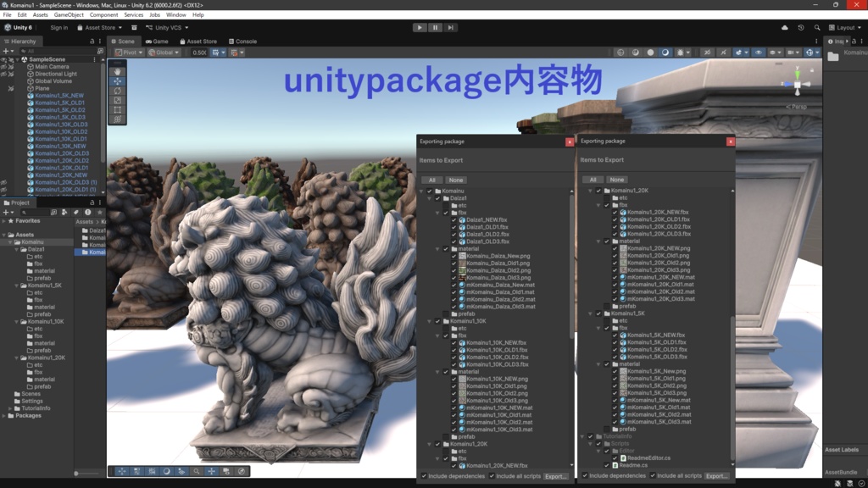Open the Window menu
This screenshot has width=868, height=488.
tap(176, 15)
